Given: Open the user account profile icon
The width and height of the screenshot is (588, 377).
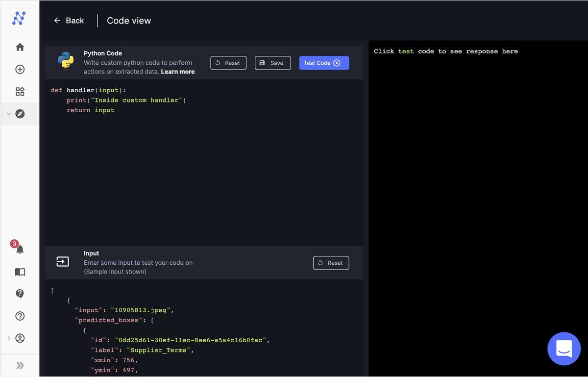Looking at the screenshot, I should 20,338.
